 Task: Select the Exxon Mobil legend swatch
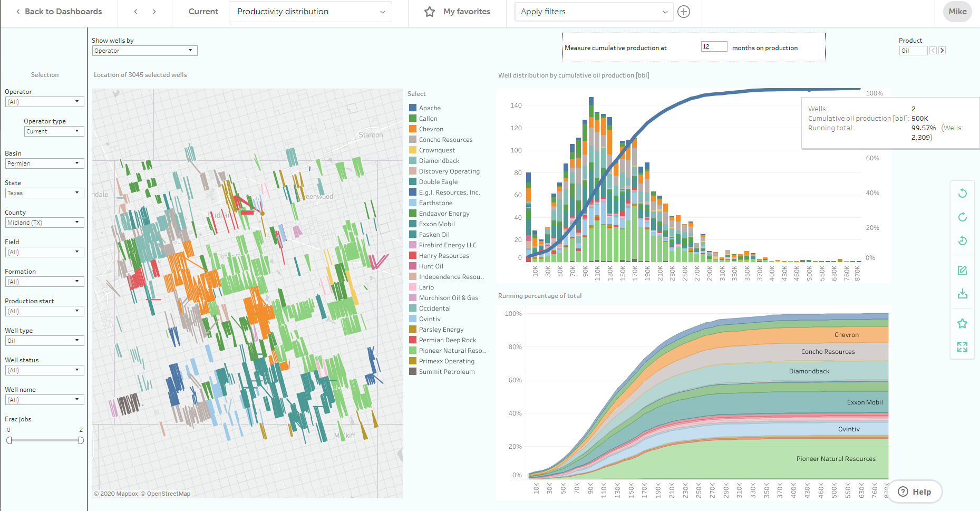tap(413, 224)
